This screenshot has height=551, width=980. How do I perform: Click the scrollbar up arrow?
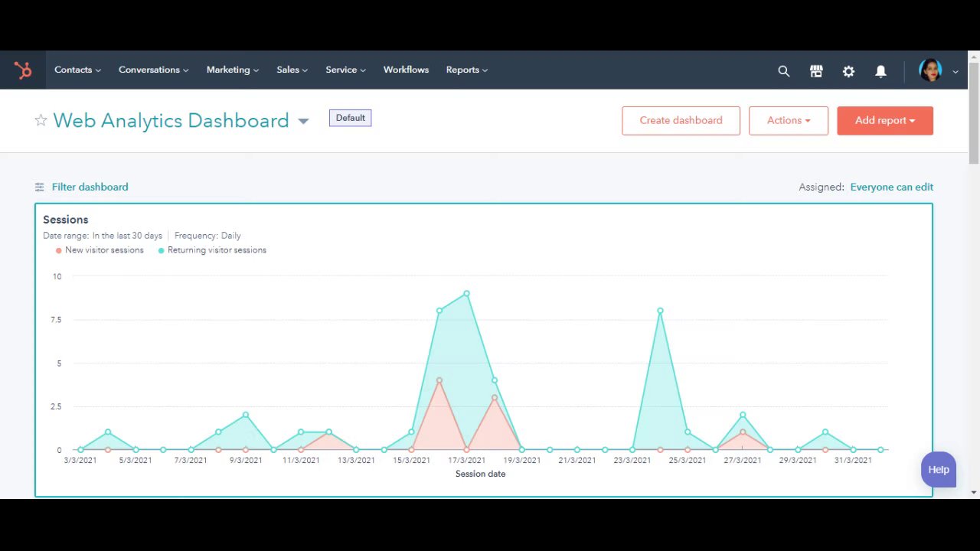(x=974, y=57)
